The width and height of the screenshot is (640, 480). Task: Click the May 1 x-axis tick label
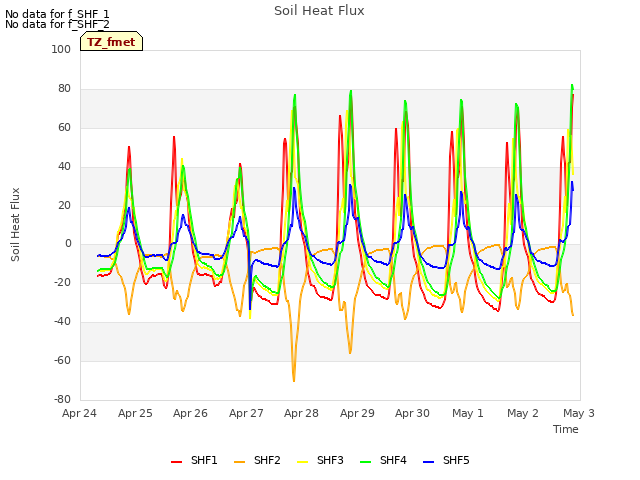tap(468, 413)
